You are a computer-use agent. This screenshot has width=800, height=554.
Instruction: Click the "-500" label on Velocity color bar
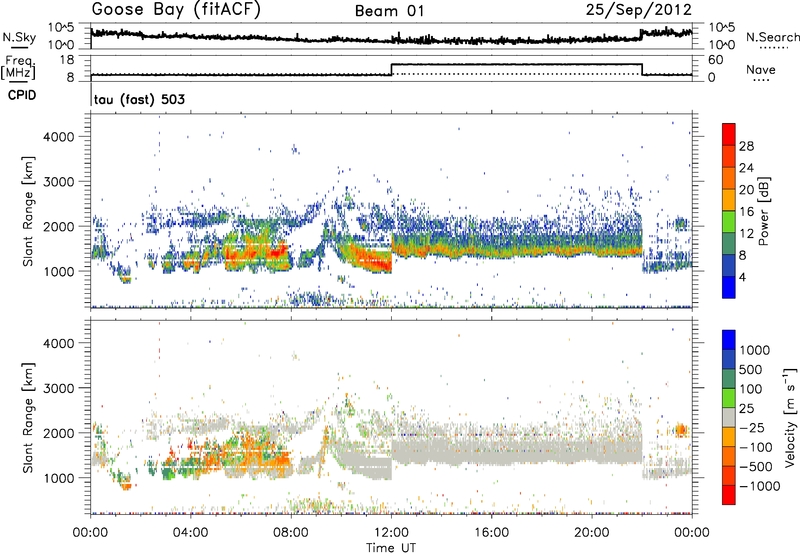tap(756, 467)
